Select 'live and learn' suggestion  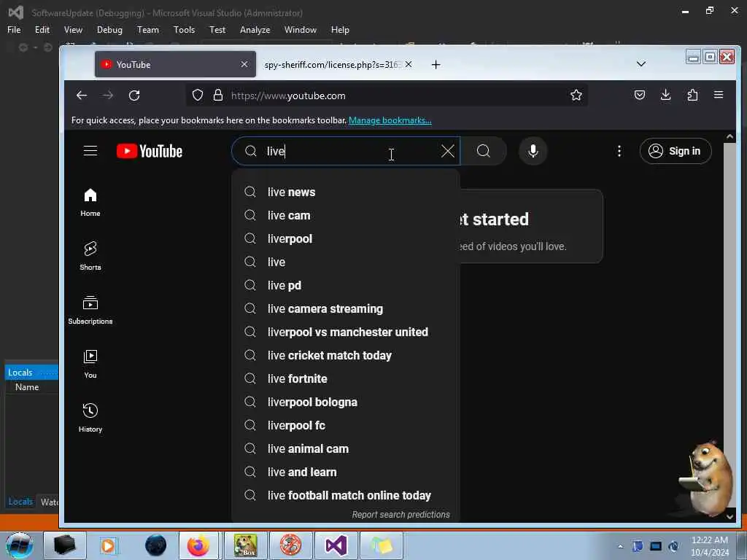click(x=345, y=472)
